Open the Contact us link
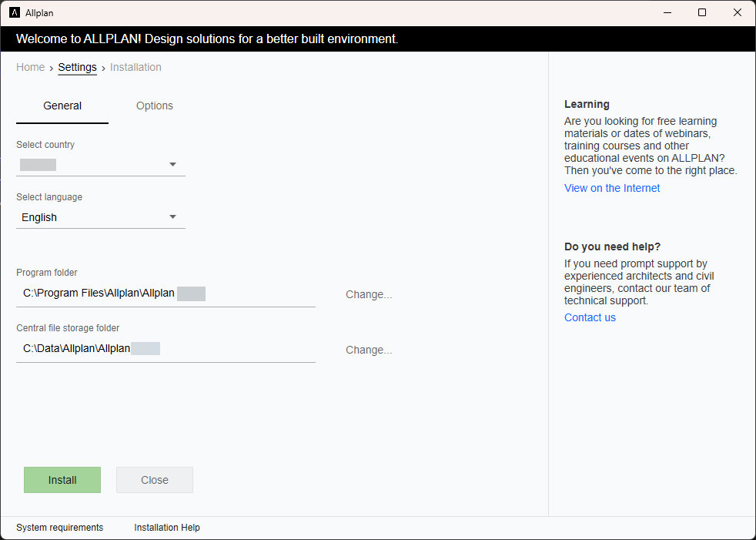The width and height of the screenshot is (756, 540). point(590,317)
